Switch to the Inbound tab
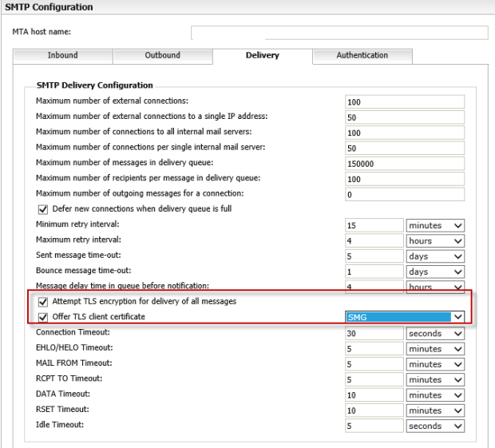Viewport: 495px width, 448px height. pyautogui.click(x=63, y=56)
